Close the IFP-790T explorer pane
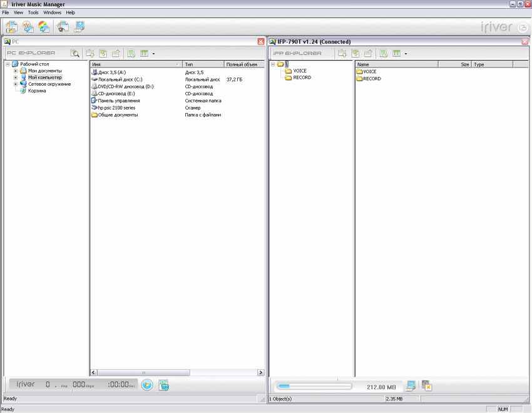 pos(524,42)
